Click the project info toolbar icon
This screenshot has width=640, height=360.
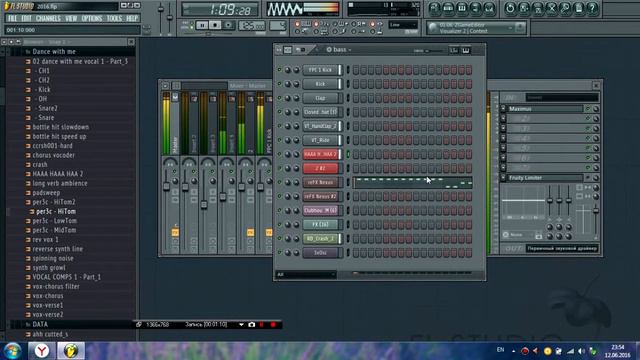coord(579,8)
